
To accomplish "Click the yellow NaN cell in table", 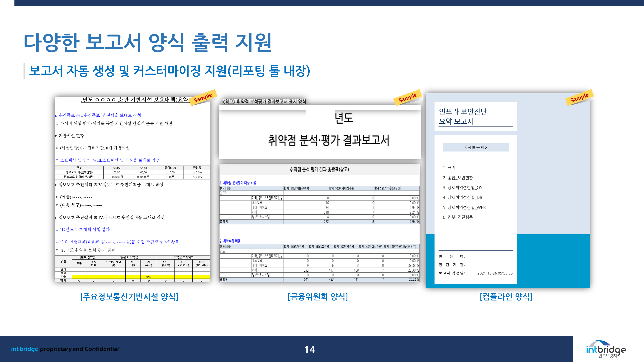I will (x=148, y=277).
